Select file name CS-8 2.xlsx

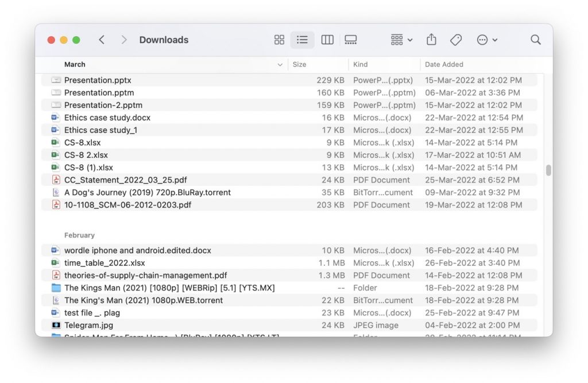pyautogui.click(x=86, y=155)
